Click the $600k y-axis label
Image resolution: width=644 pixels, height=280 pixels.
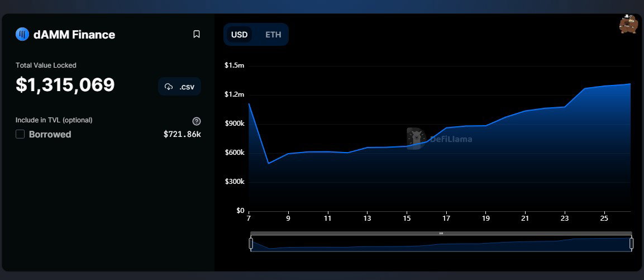tap(235, 153)
